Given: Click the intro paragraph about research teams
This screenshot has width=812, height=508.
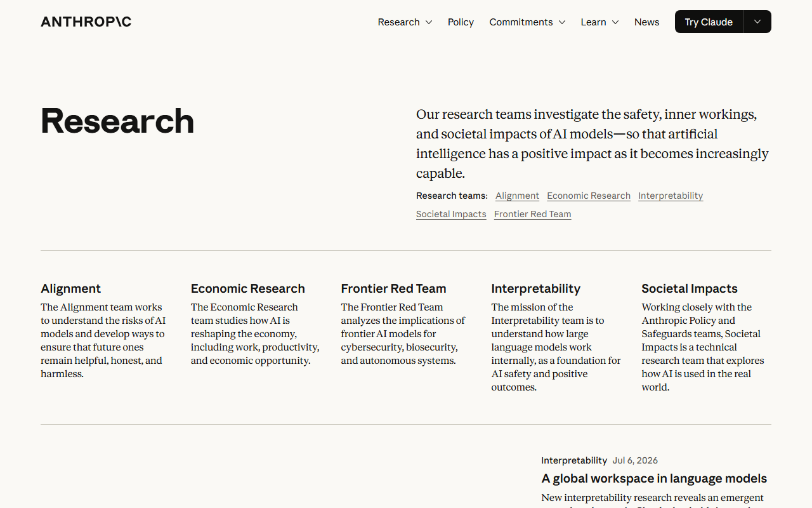Looking at the screenshot, I should coord(593,144).
